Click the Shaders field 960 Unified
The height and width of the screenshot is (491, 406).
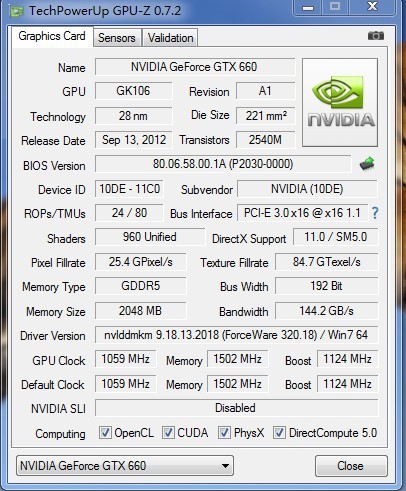tap(150, 237)
